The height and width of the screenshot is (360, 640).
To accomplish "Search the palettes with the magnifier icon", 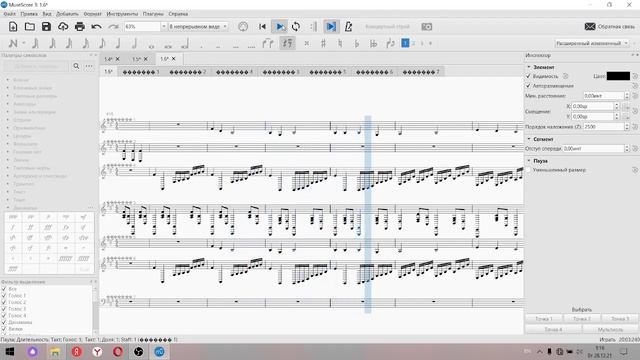I will click(x=76, y=66).
